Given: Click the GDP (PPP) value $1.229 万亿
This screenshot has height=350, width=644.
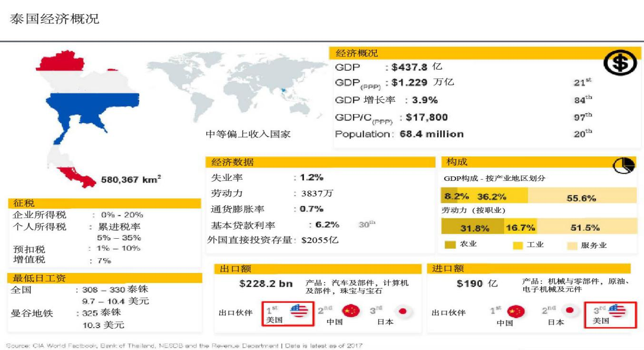Looking at the screenshot, I should point(423,82).
